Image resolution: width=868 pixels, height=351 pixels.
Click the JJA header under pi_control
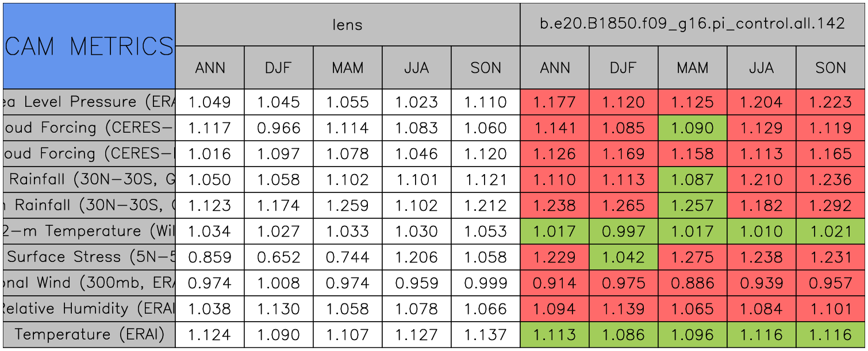click(x=762, y=68)
